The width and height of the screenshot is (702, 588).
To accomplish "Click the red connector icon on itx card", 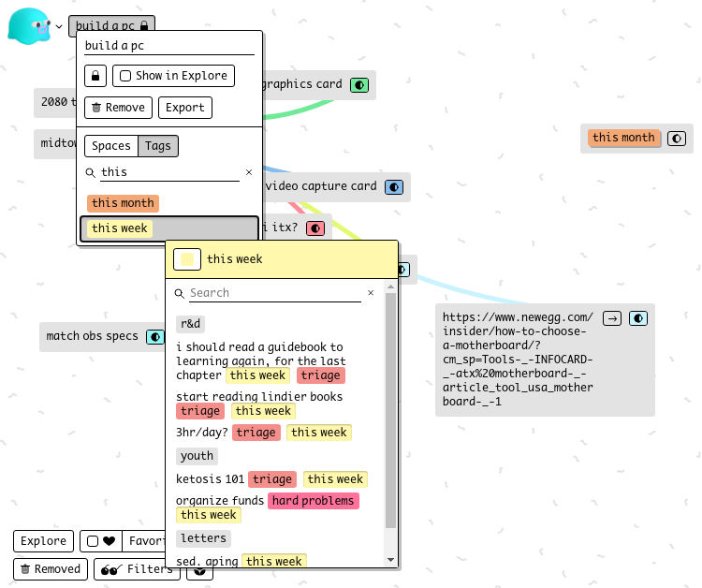I will (315, 228).
